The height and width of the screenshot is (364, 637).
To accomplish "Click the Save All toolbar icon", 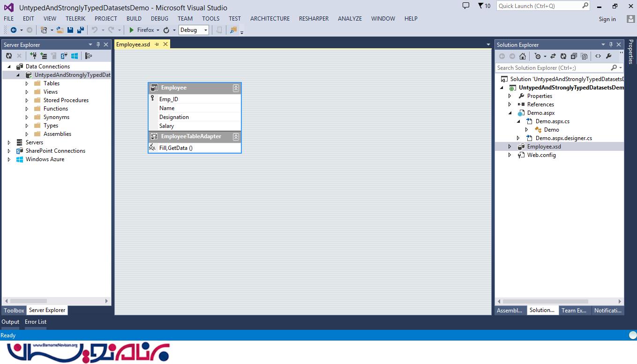I will point(81,30).
